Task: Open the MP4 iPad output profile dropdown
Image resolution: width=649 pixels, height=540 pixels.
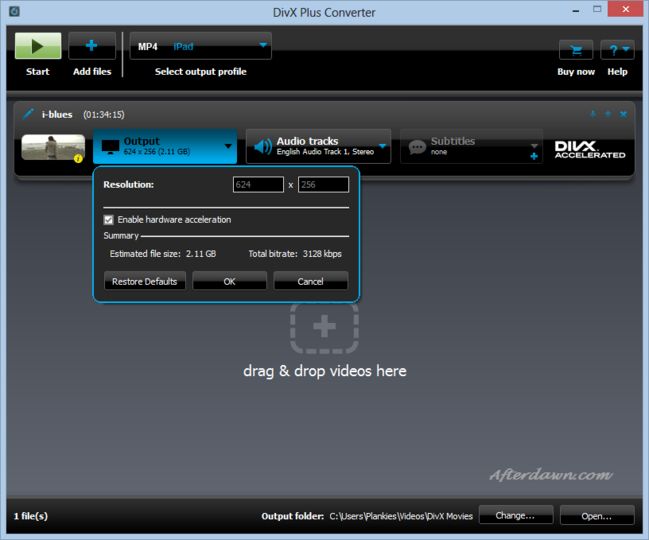Action: pyautogui.click(x=201, y=46)
